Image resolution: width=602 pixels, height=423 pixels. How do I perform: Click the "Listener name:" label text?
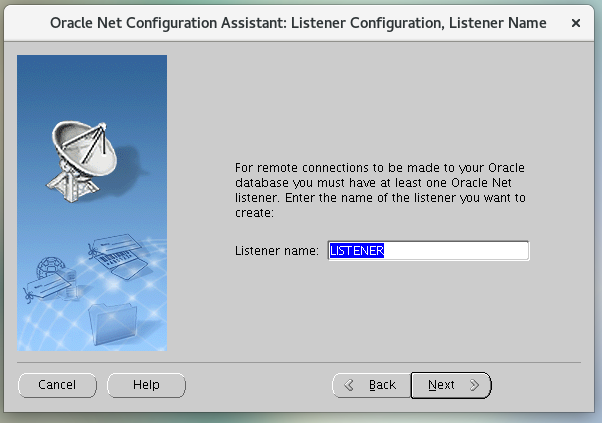pyautogui.click(x=277, y=251)
